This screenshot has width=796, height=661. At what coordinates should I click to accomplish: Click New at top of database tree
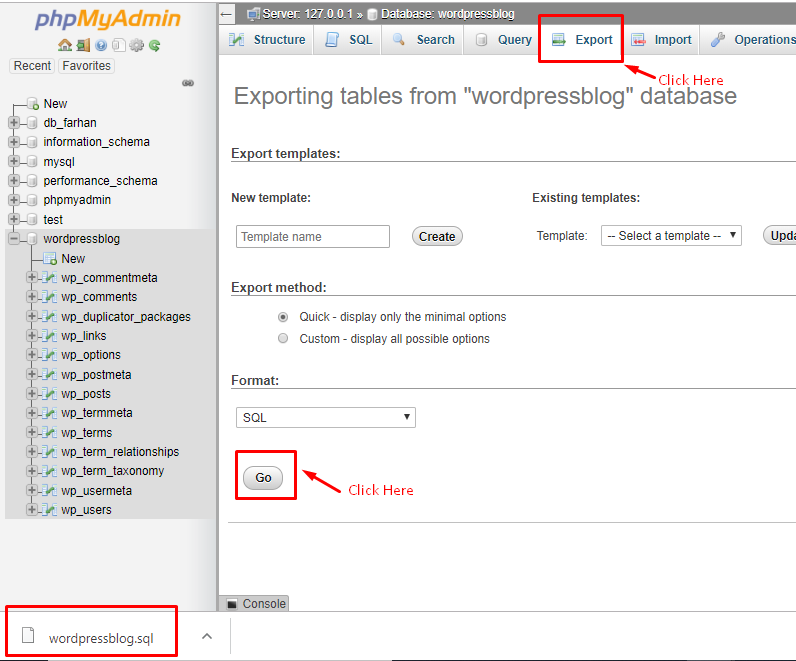coord(55,104)
